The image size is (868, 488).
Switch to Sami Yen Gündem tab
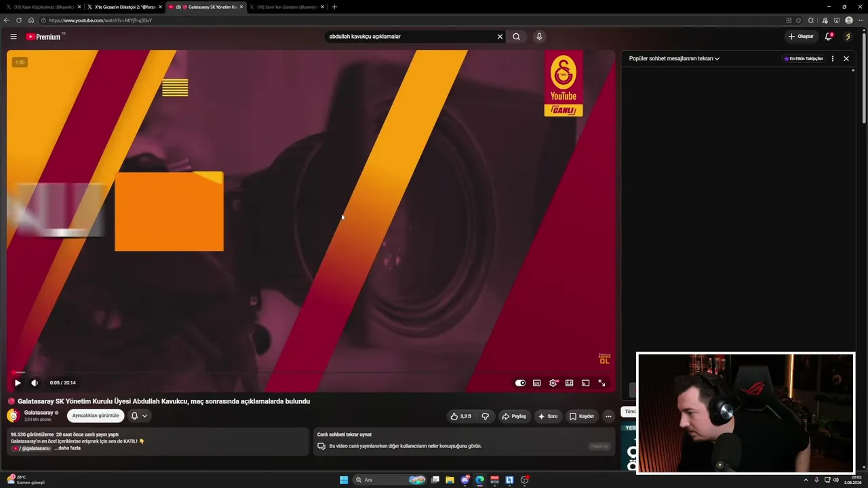pos(286,7)
